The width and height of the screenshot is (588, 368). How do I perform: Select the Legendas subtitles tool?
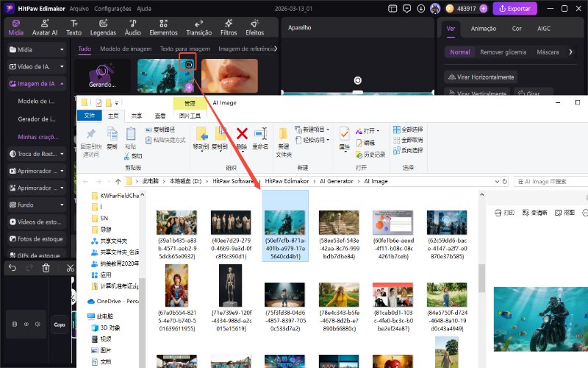[103, 28]
